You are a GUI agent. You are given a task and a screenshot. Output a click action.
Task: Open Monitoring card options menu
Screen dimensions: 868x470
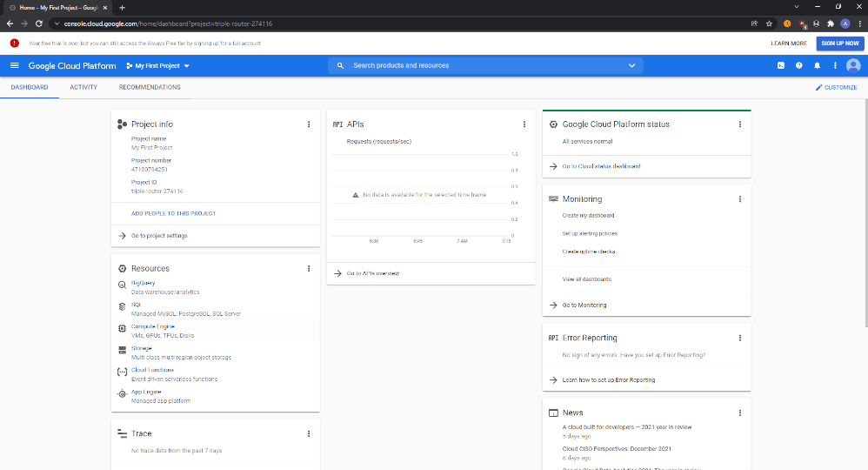click(739, 199)
